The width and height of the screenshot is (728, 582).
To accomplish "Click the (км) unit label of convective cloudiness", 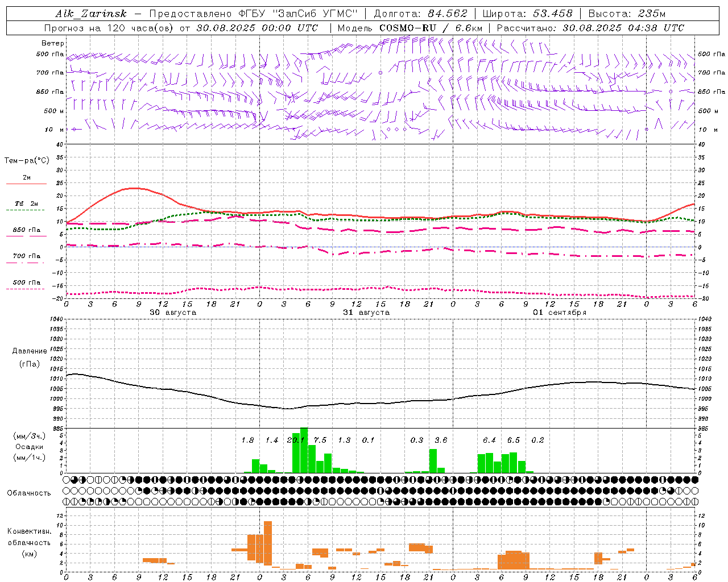I will click(29, 554).
